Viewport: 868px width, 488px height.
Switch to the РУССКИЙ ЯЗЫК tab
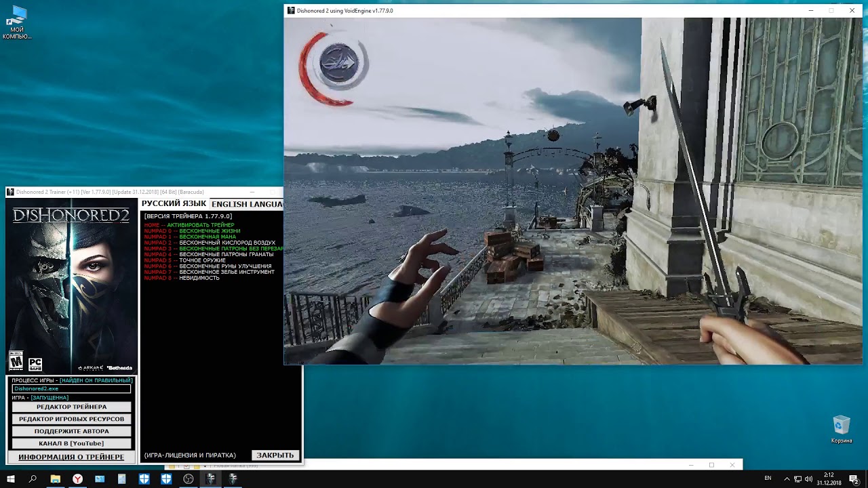[x=174, y=204]
